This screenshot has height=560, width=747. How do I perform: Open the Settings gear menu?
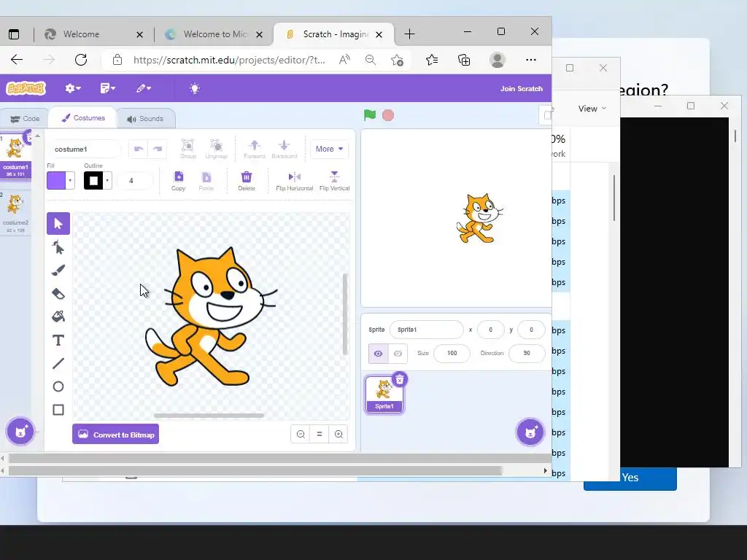tap(73, 88)
